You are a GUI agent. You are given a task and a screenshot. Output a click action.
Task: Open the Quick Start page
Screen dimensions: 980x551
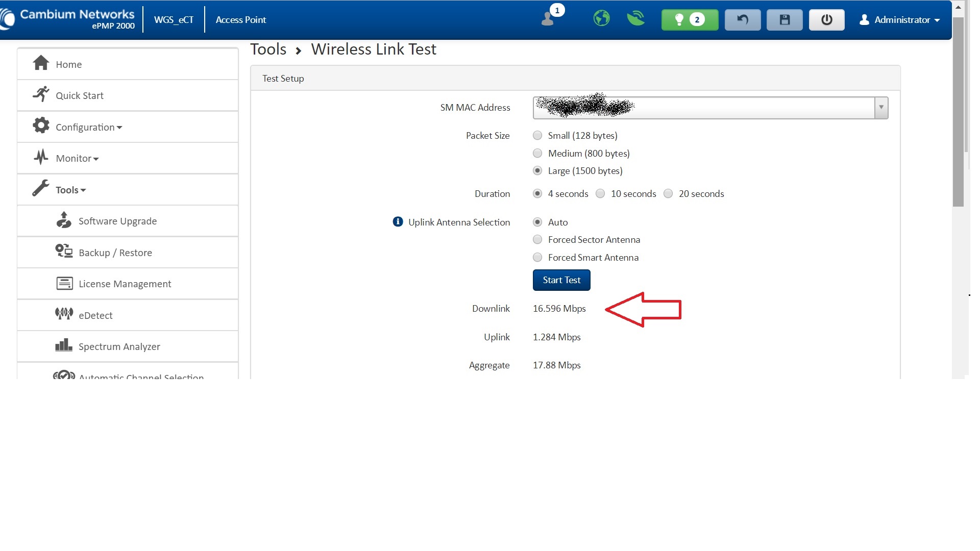tap(80, 95)
